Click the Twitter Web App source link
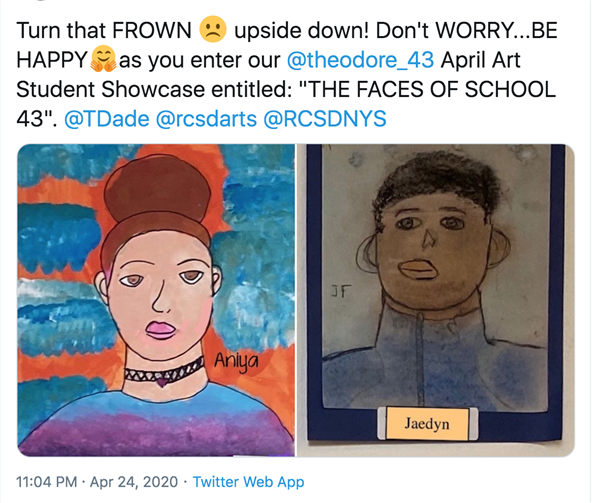This screenshot has width=600, height=503. pyautogui.click(x=248, y=482)
